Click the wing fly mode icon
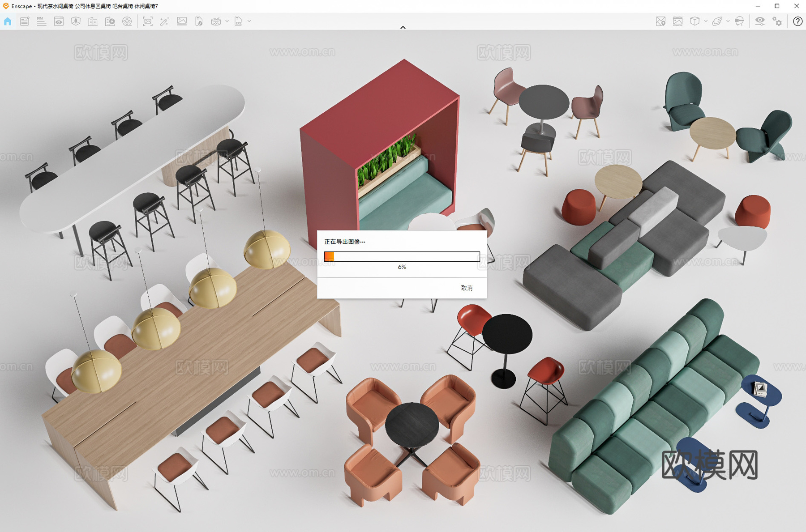Image resolution: width=806 pixels, height=532 pixels. (717, 21)
